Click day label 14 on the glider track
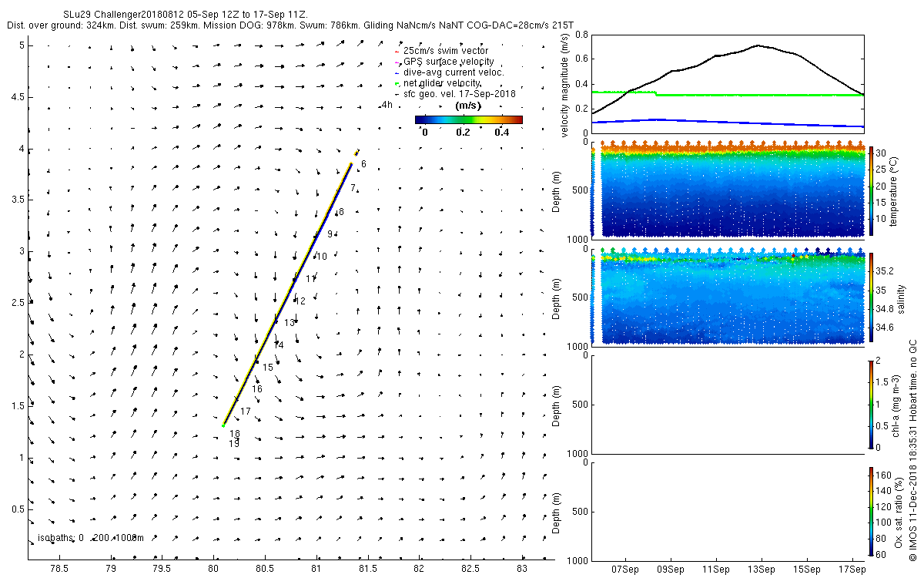924x578 pixels. click(279, 344)
